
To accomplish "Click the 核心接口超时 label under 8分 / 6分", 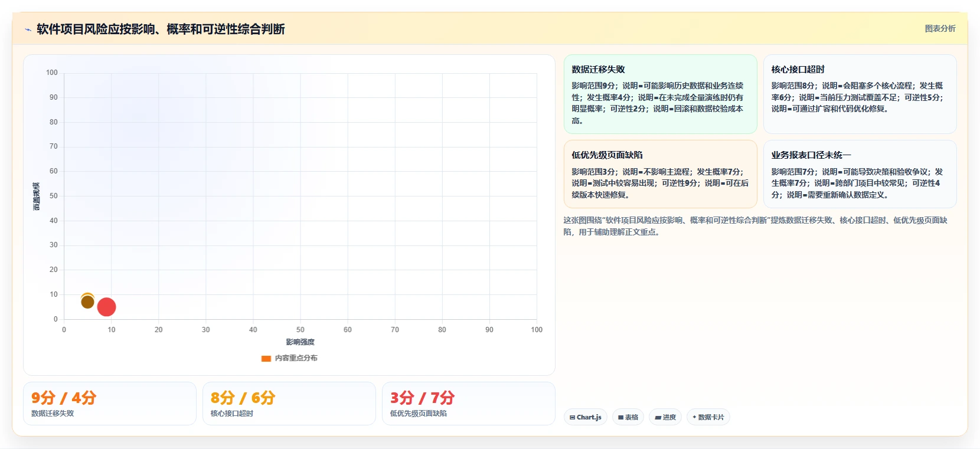I will tap(232, 414).
